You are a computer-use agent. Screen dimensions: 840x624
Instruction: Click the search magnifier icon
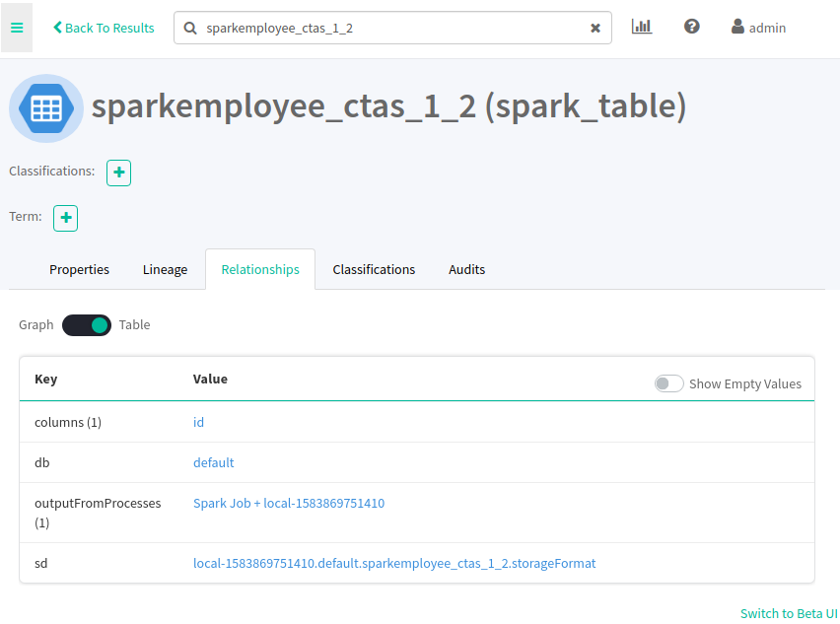(x=190, y=28)
